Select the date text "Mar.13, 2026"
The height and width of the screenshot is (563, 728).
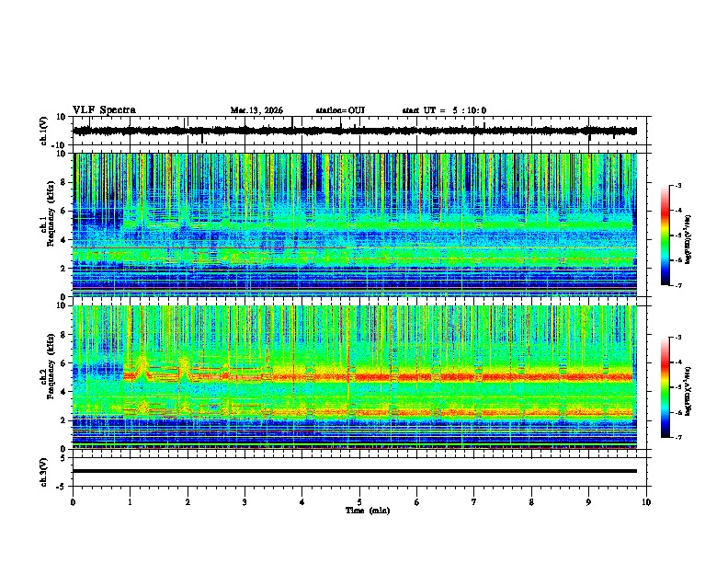click(256, 110)
